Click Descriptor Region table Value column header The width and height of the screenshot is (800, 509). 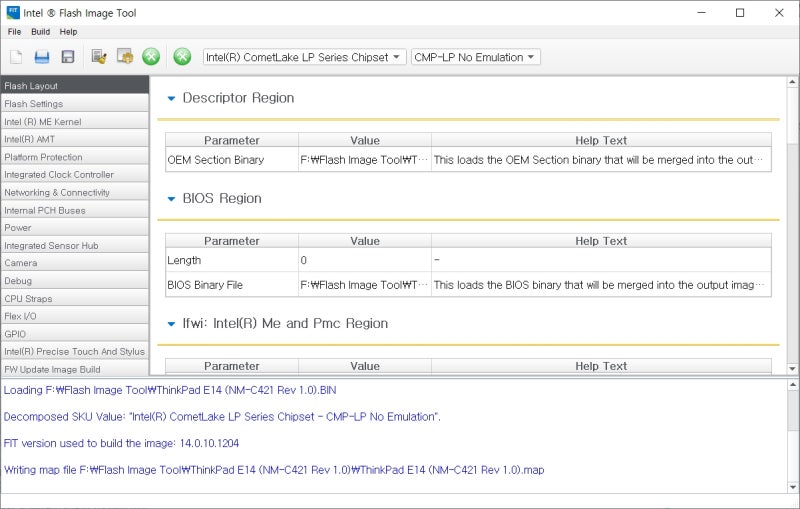[x=365, y=140]
